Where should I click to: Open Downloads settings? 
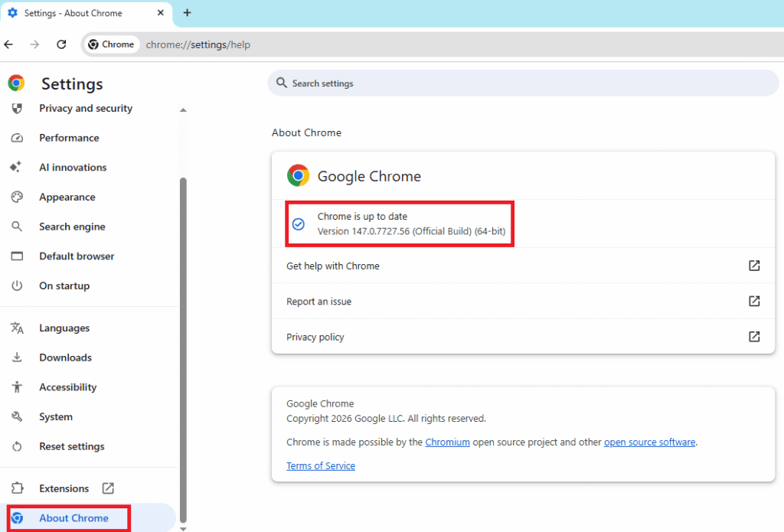coord(66,357)
